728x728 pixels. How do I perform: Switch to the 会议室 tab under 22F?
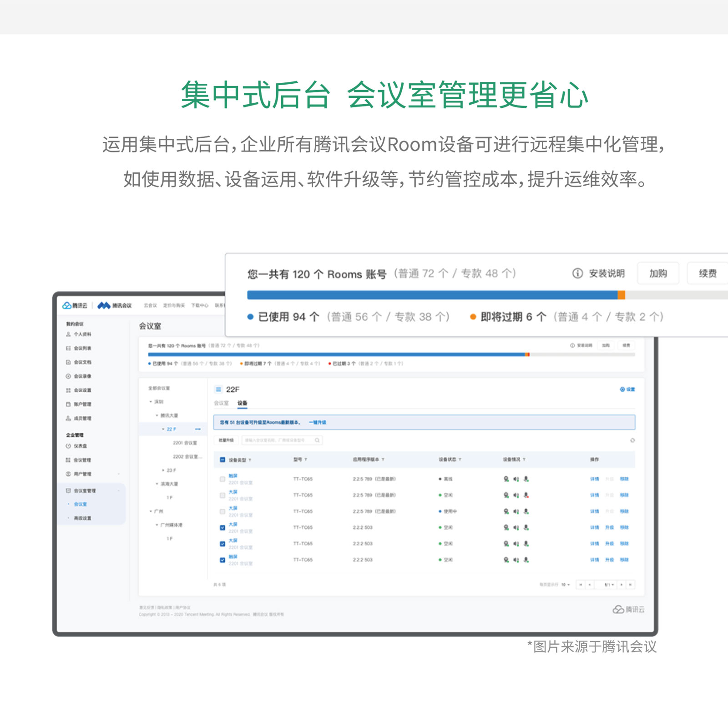221,403
